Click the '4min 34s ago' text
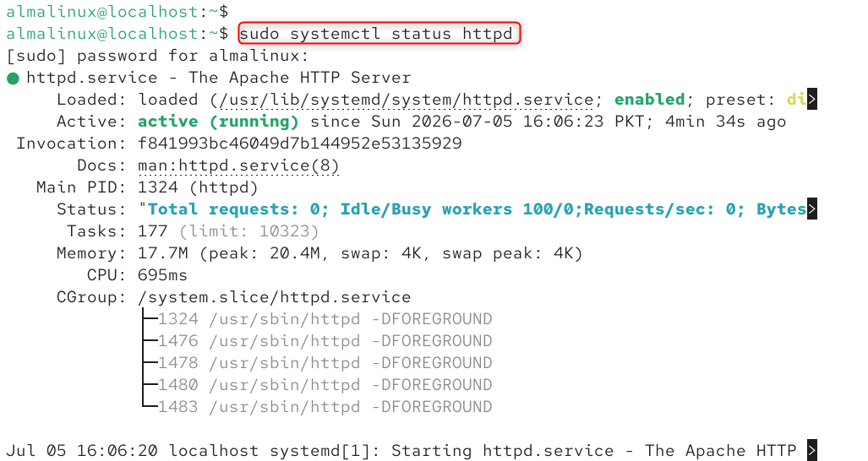This screenshot has width=868, height=461. pos(725,122)
